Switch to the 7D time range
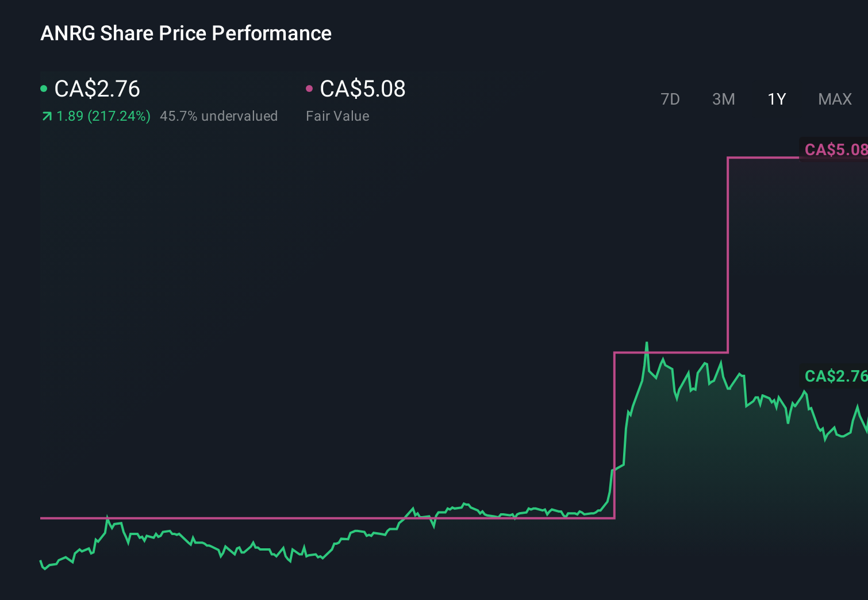This screenshot has width=868, height=600. click(x=670, y=99)
